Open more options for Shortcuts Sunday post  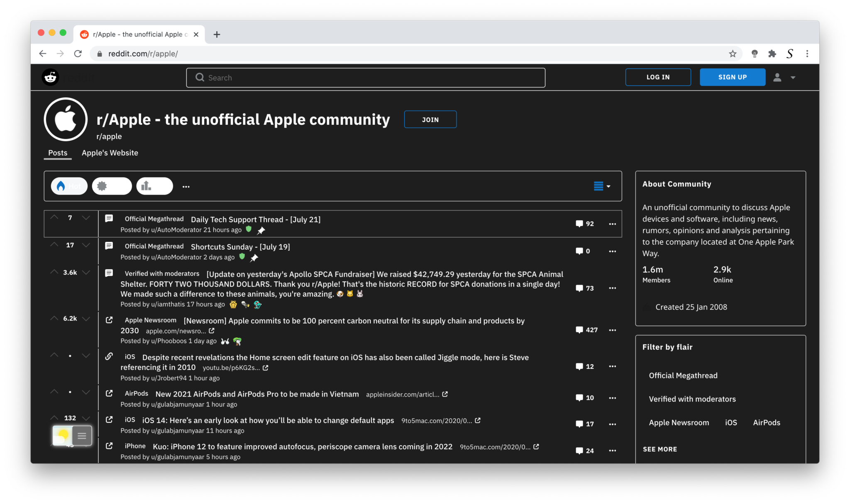pos(612,251)
